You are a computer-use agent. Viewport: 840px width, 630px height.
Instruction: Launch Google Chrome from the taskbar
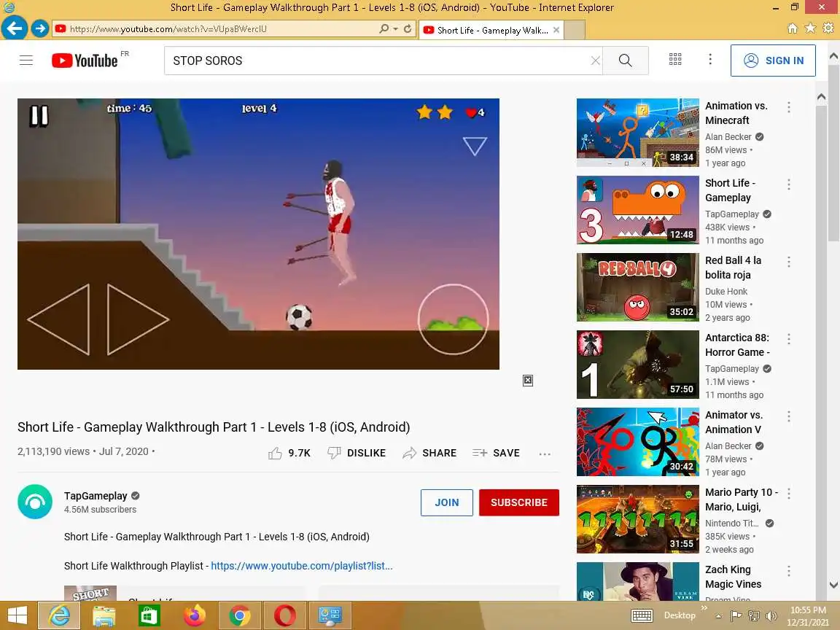(239, 615)
